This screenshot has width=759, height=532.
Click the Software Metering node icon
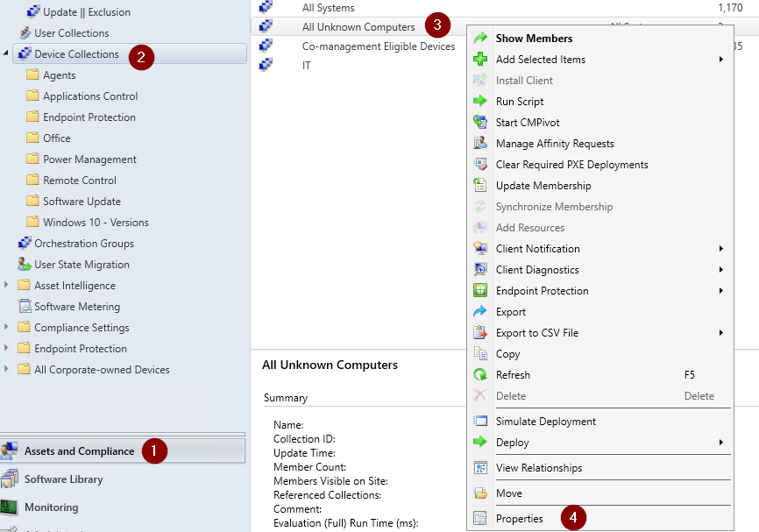[x=25, y=306]
